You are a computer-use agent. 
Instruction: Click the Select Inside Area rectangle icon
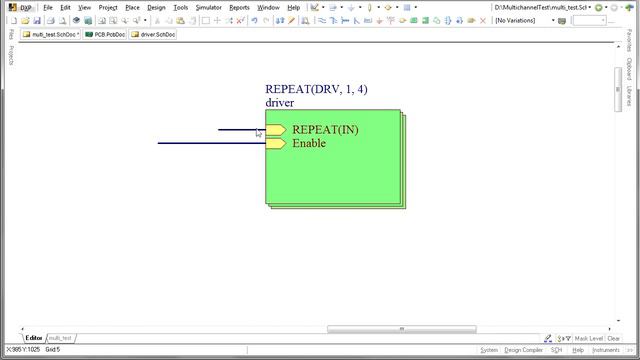(x=206, y=20)
